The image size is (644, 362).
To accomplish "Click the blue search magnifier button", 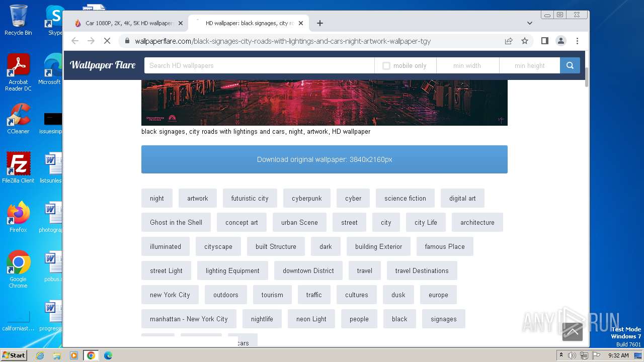I will point(570,65).
